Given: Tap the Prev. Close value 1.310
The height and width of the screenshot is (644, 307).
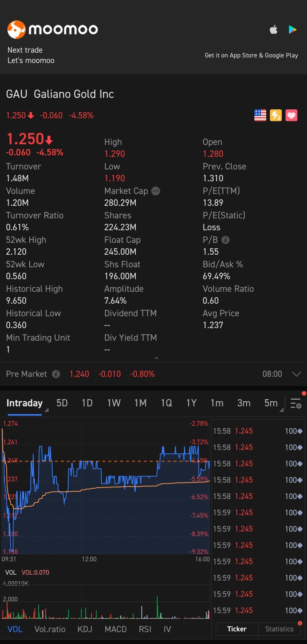Looking at the screenshot, I should tap(213, 178).
